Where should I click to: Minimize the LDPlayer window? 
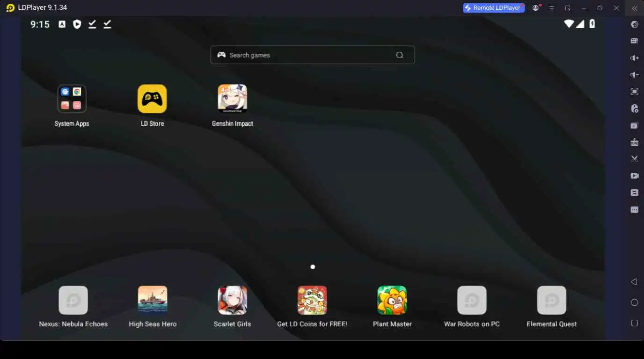[x=584, y=8]
